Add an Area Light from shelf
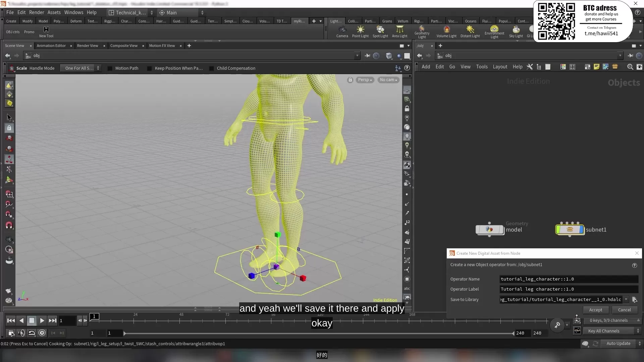This screenshot has width=644, height=362. [399, 32]
